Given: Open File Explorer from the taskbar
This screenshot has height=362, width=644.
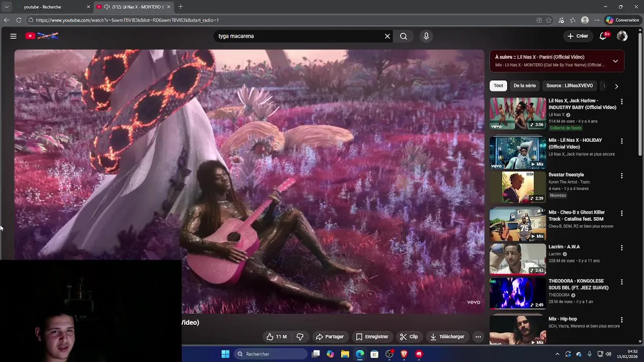Looking at the screenshot, I should click(345, 354).
